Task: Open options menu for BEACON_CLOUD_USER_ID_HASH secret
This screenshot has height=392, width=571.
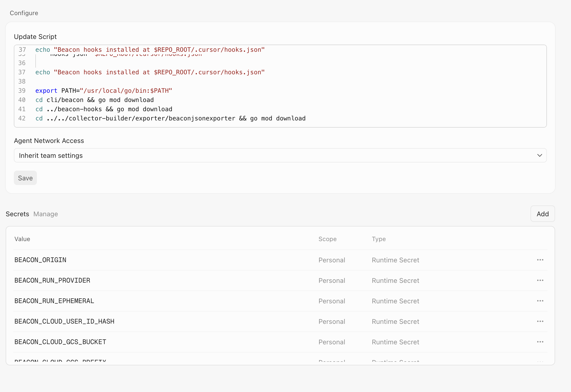Action: [x=540, y=321]
